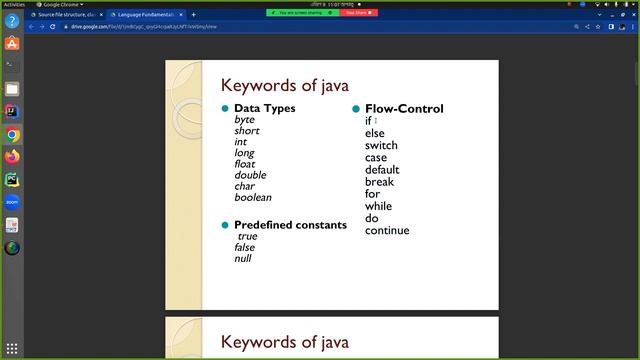Click the 'Keywords of java' title on first slide
The width and height of the screenshot is (640, 360).
(285, 85)
